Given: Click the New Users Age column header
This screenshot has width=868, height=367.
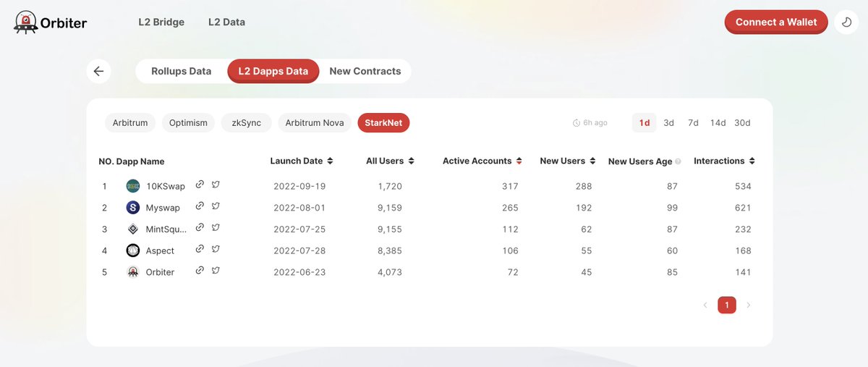Looking at the screenshot, I should (x=640, y=161).
